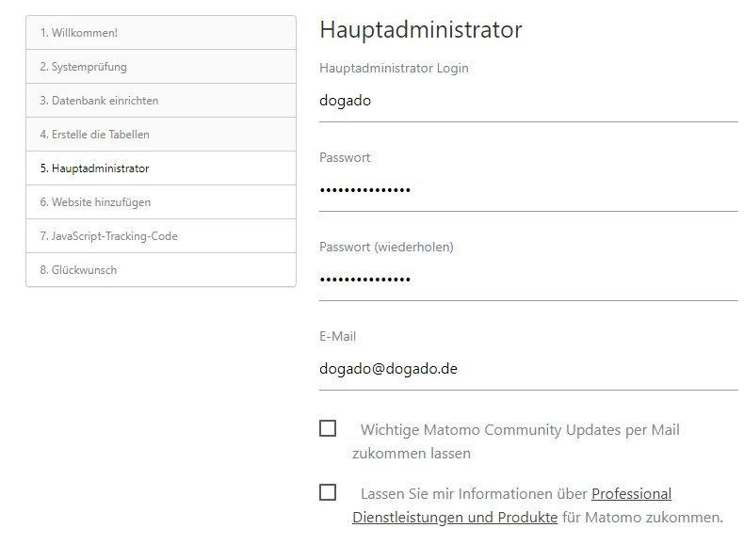The image size is (744, 560).
Task: Focus the Passwort (wiederholen) input field
Action: [527, 280]
